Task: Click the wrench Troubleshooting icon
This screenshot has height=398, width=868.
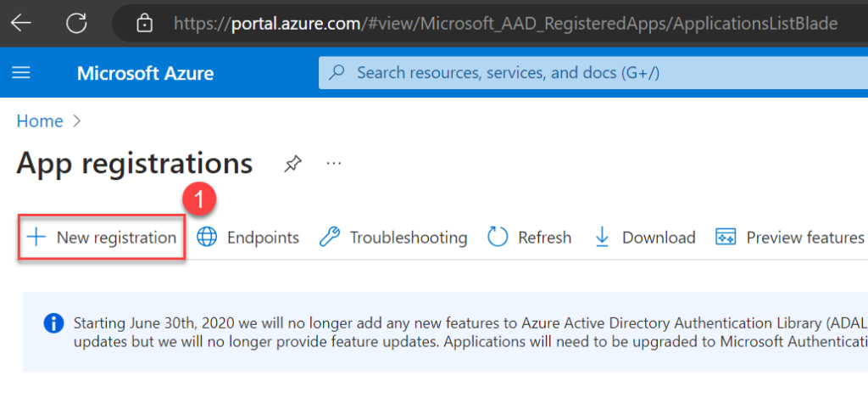Action: pos(329,238)
